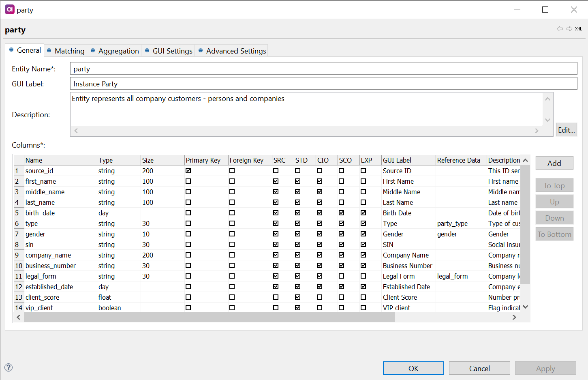Click into the GUI Label field
588x380 pixels.
(323, 84)
